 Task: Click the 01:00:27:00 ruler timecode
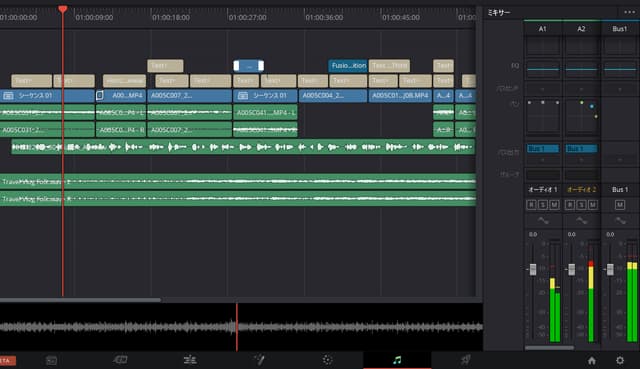point(248,18)
